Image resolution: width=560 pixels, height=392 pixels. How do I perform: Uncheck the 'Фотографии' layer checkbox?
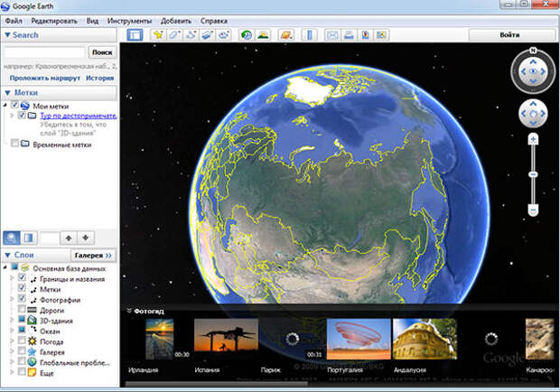click(22, 299)
